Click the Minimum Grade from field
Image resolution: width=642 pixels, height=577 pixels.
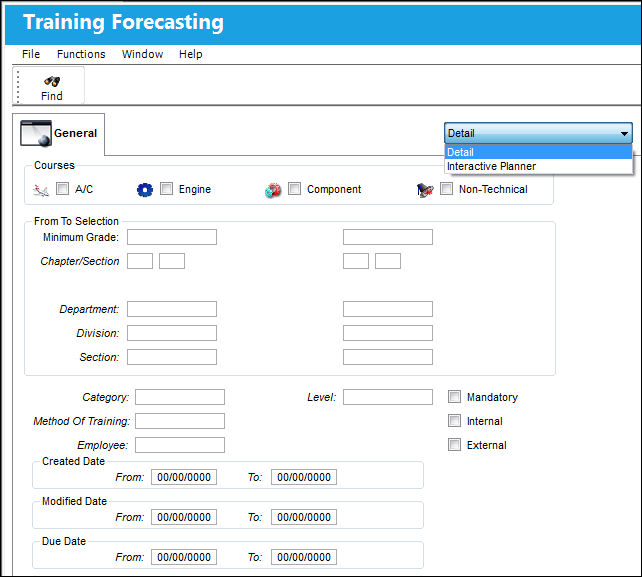pyautogui.click(x=172, y=237)
